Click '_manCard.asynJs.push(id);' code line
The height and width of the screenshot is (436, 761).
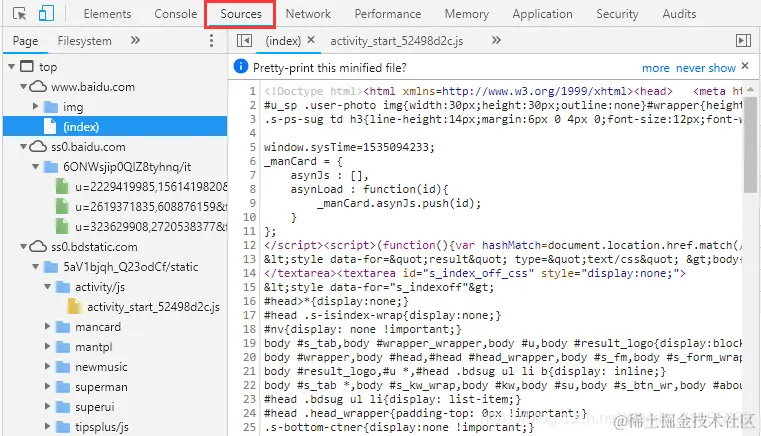point(399,203)
